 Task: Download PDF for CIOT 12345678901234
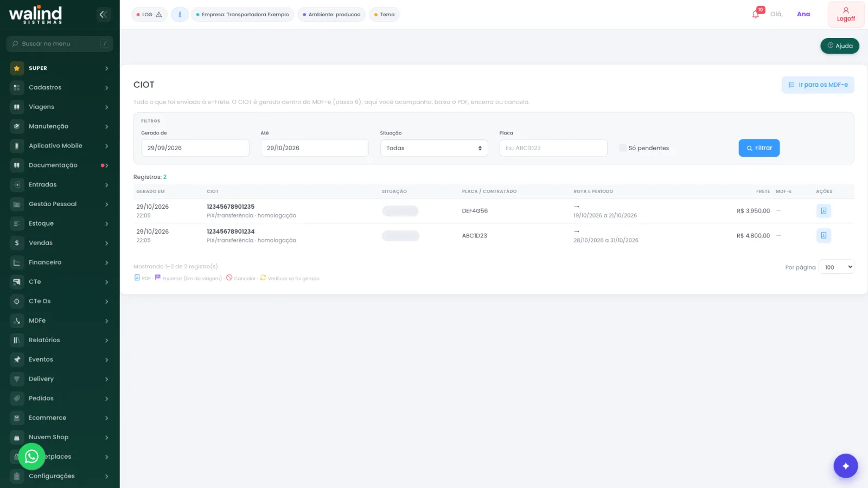[824, 235]
